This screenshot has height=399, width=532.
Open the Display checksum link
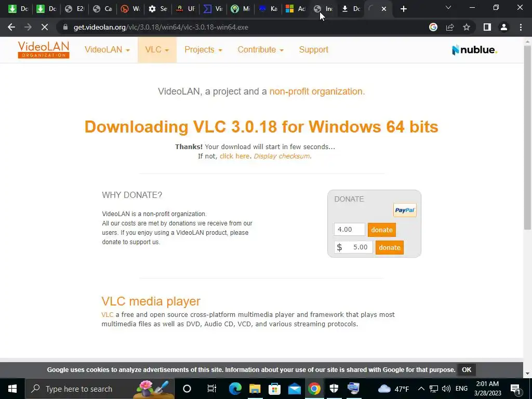coord(282,156)
